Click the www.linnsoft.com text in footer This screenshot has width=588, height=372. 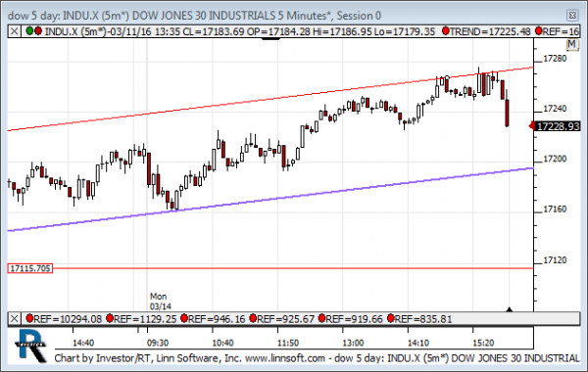(x=285, y=358)
